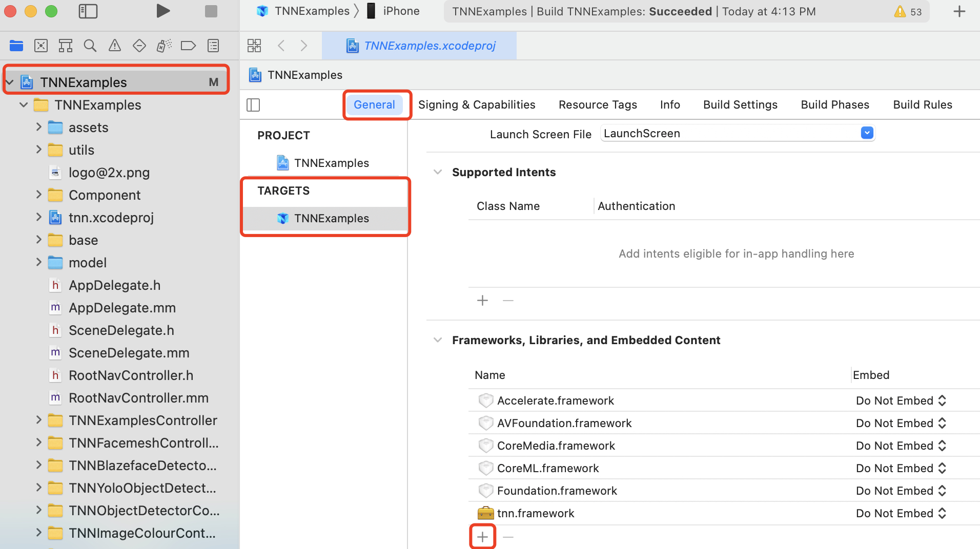Select TNNExamples under PROJECT
This screenshot has width=980, height=549.
pyautogui.click(x=325, y=163)
